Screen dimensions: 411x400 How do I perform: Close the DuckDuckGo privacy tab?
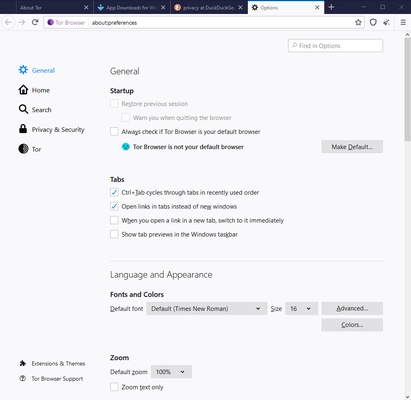tap(240, 7)
